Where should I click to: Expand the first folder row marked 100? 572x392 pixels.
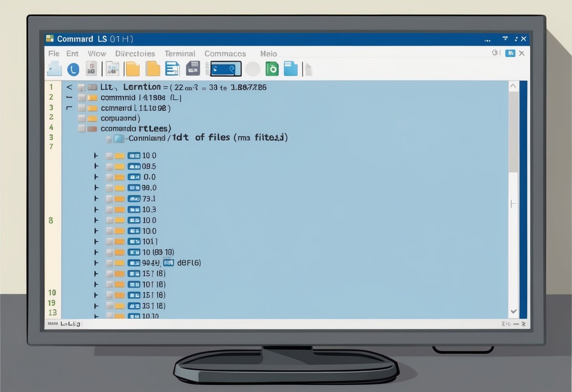[x=96, y=155]
